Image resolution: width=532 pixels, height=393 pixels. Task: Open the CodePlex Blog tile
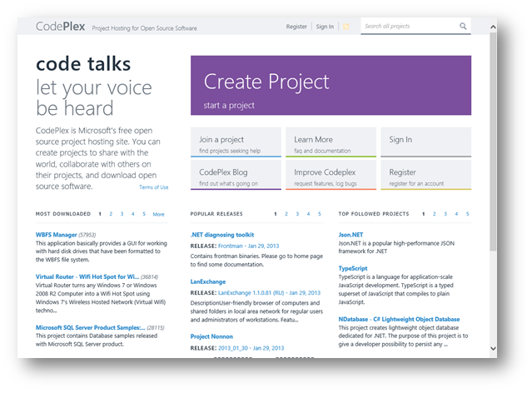(x=236, y=176)
